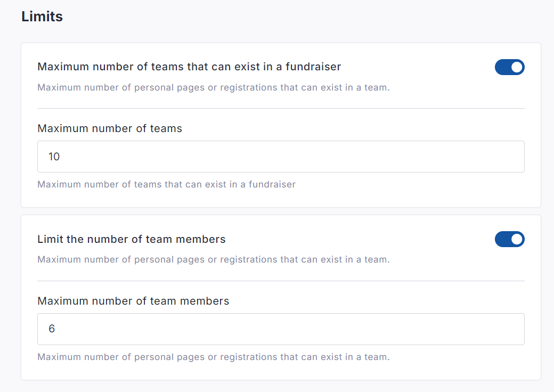Click the helper text below the team members input
Screen dimensions: 554x392
pyautogui.click(x=213, y=357)
